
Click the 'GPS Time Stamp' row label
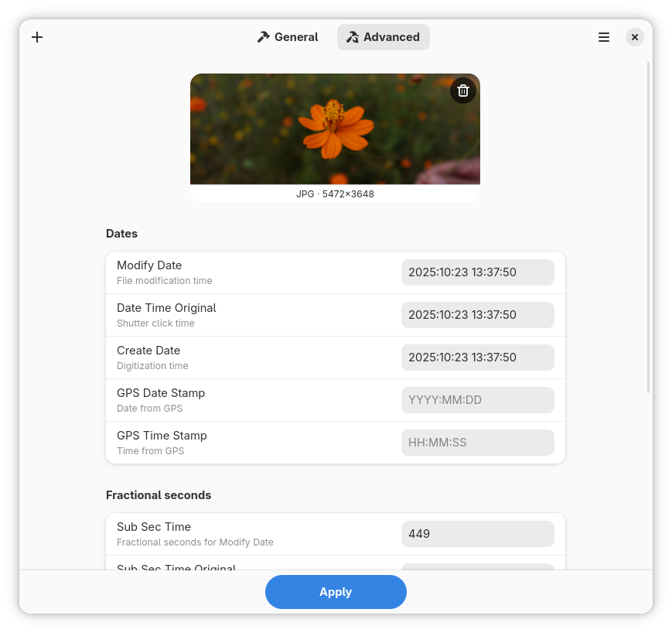pos(162,436)
